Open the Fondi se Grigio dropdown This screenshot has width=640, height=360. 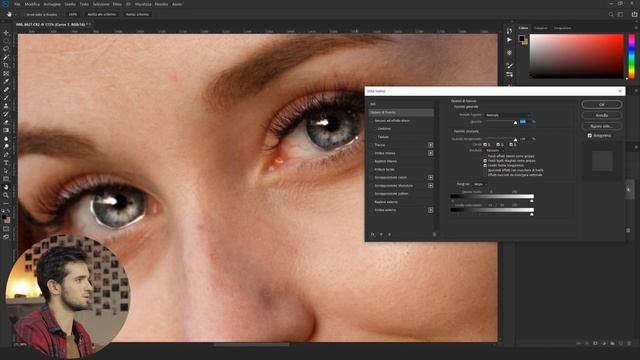click(480, 184)
